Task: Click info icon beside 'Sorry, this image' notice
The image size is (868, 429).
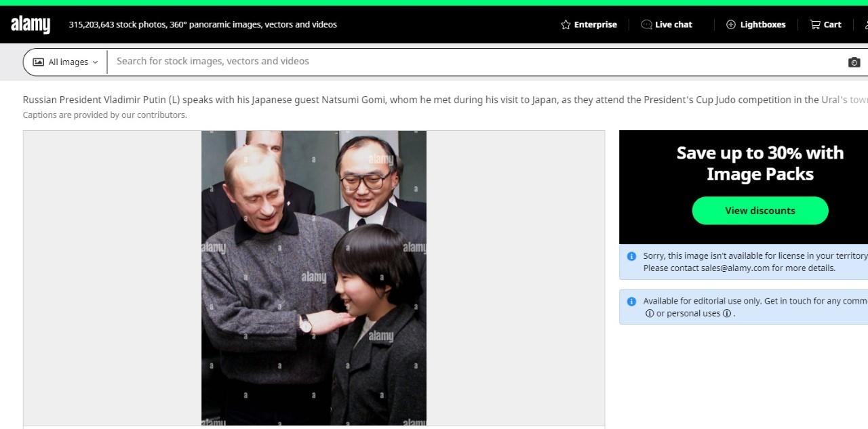Action: point(631,256)
